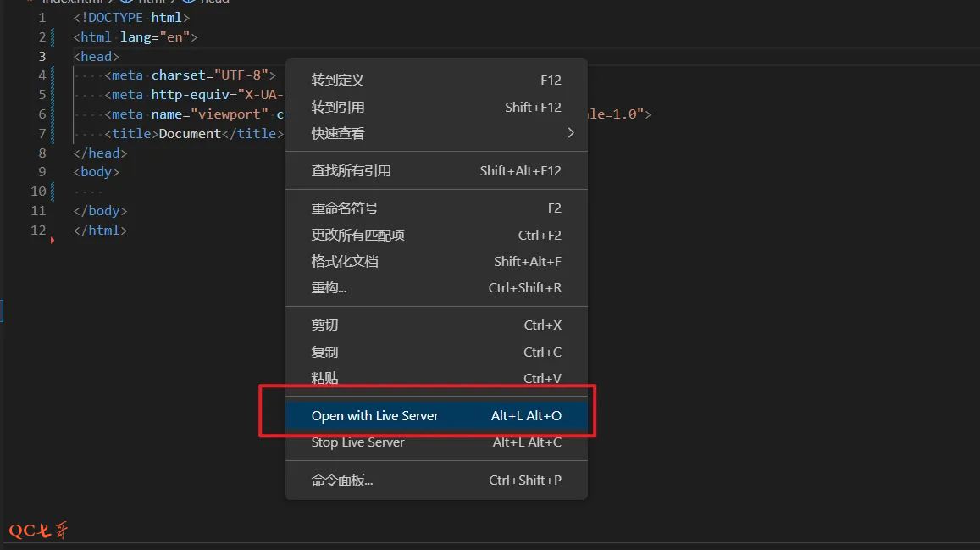Run 格式化文档 from context menu

pyautogui.click(x=344, y=262)
